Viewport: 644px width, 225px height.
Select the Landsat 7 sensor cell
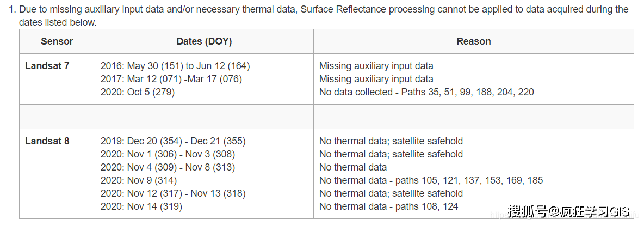(x=47, y=66)
